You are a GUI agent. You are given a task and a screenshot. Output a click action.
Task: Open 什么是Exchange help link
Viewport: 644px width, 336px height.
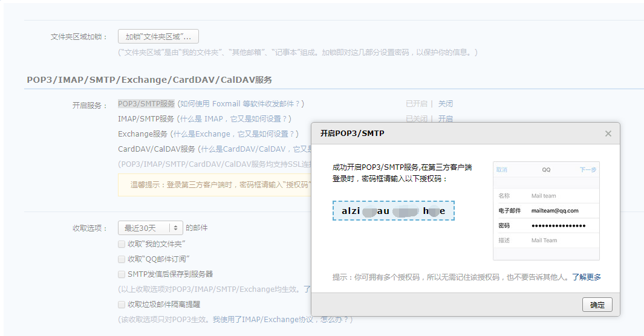coord(234,134)
